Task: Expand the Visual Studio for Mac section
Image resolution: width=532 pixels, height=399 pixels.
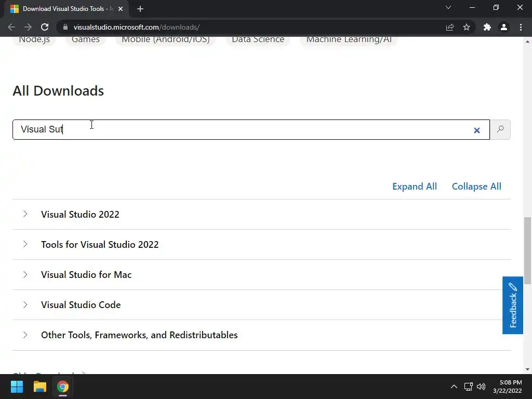Action: (x=86, y=275)
